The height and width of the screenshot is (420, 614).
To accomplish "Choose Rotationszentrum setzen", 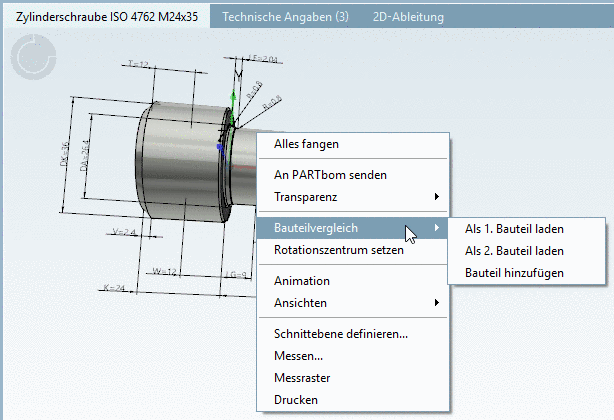I will click(352, 250).
